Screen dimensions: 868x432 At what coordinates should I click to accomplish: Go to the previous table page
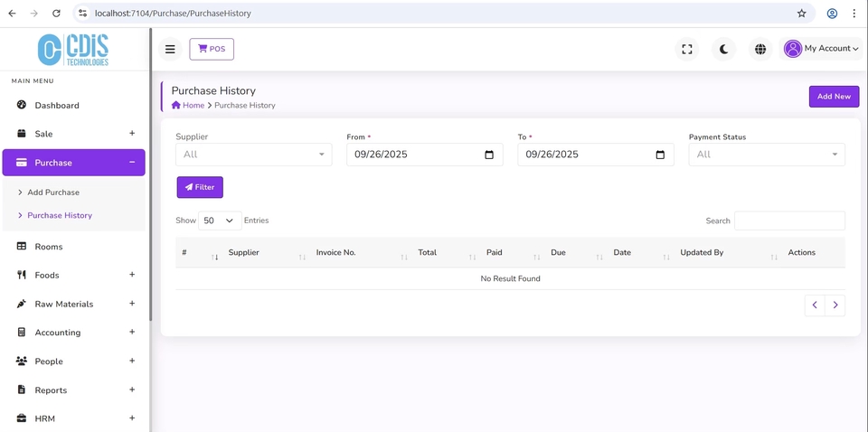[815, 305]
